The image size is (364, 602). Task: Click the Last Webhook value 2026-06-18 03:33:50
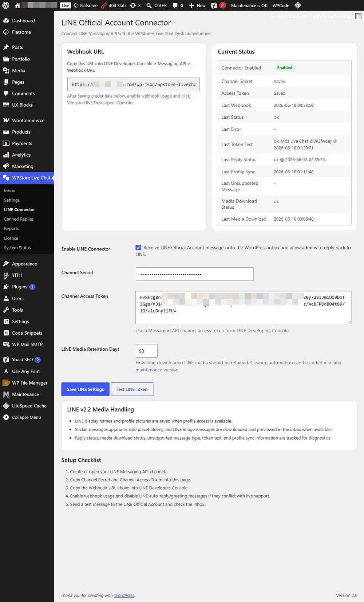pyautogui.click(x=294, y=106)
